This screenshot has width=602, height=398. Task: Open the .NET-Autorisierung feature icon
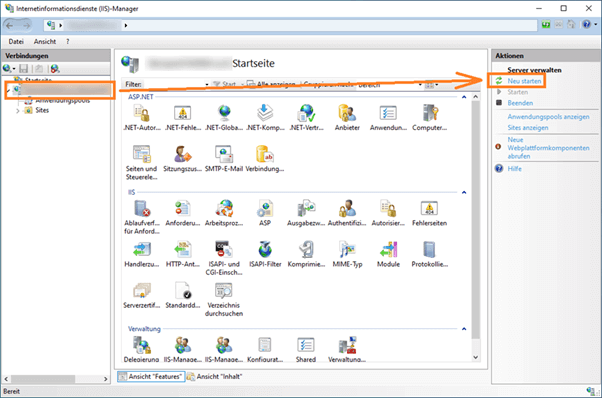pyautogui.click(x=142, y=117)
